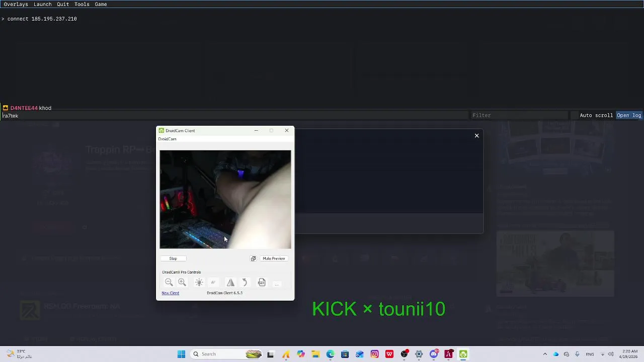Open the DroidCam menu

[167, 139]
